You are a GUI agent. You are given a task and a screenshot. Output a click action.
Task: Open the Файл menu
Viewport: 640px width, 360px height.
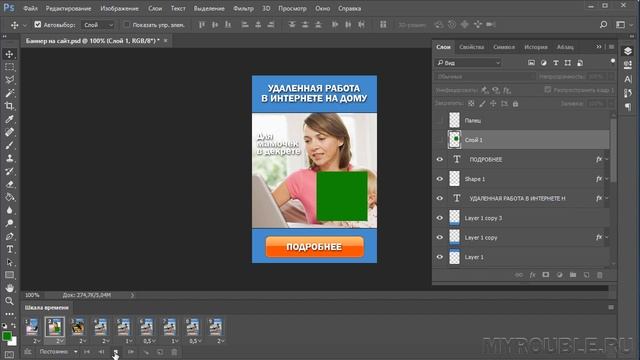pyautogui.click(x=31, y=8)
